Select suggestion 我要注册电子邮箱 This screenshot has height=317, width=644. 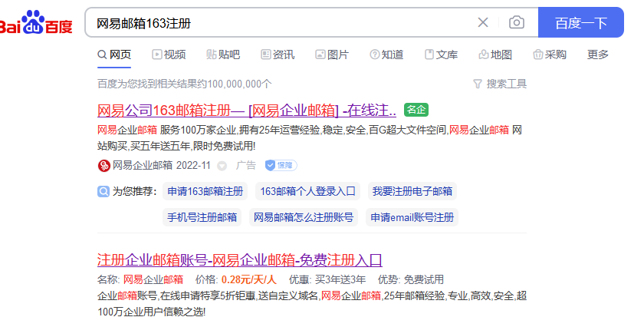click(412, 191)
